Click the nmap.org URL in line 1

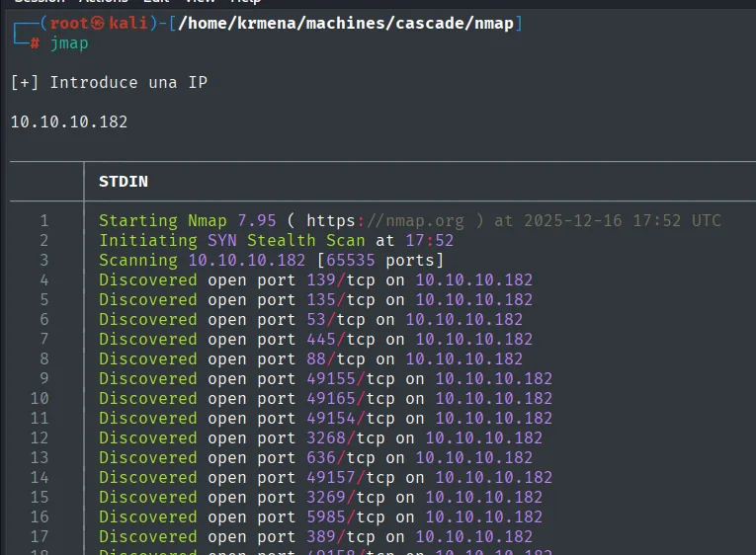385,220
